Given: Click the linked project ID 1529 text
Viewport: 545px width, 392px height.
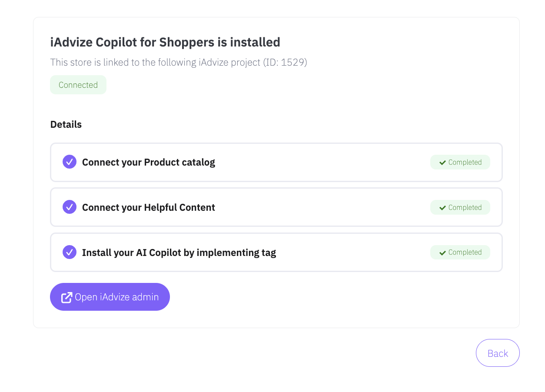Looking at the screenshot, I should [x=293, y=62].
